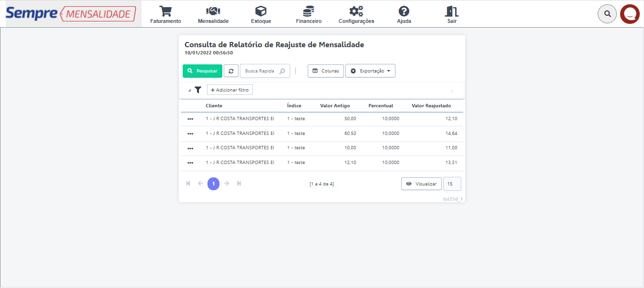
Task: Open the Financeiro coins menu
Action: (308, 15)
